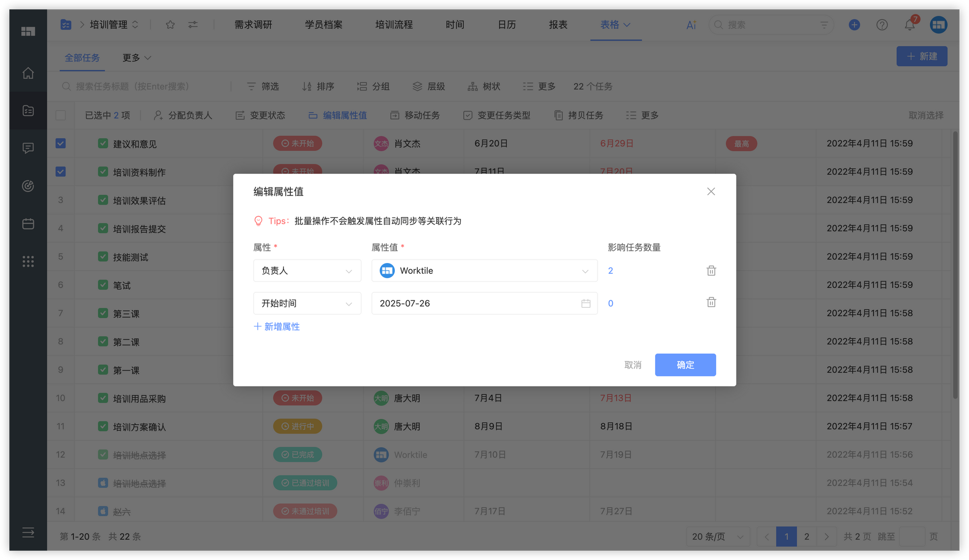This screenshot has width=969, height=560.
Task: Expand the 负责人 attribute dropdown
Action: coord(307,271)
